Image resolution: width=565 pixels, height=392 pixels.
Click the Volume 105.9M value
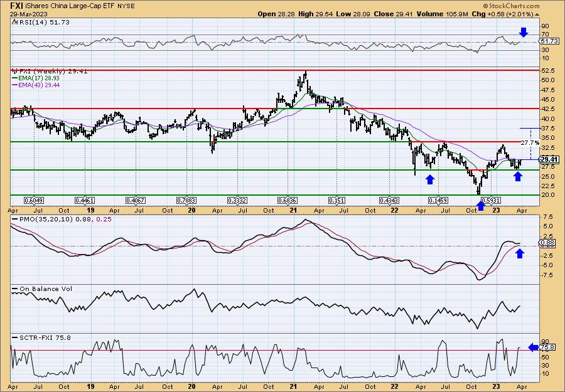442,14
